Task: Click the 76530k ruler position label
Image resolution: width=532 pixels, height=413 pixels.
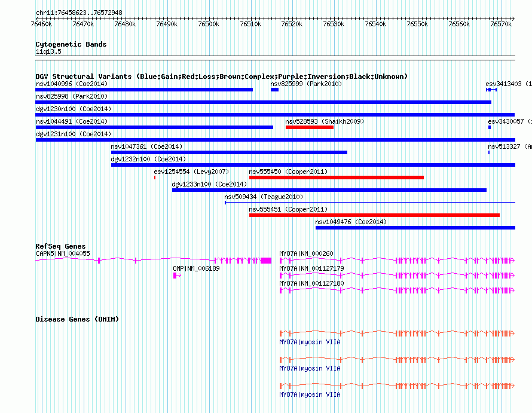Action: click(334, 24)
